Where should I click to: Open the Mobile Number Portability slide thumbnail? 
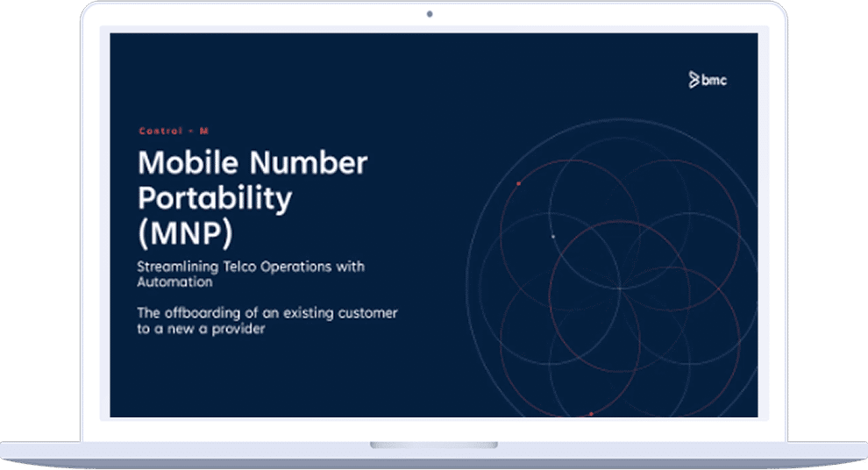point(433,224)
